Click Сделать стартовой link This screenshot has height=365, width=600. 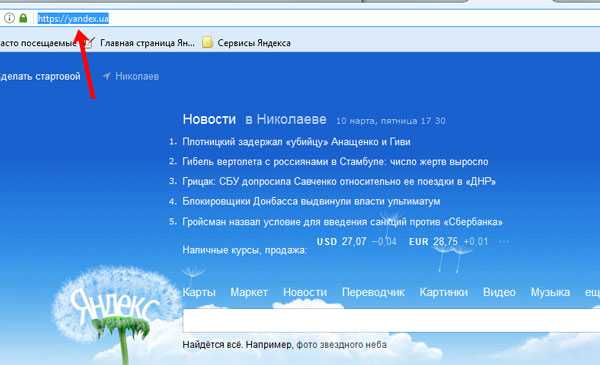click(40, 77)
